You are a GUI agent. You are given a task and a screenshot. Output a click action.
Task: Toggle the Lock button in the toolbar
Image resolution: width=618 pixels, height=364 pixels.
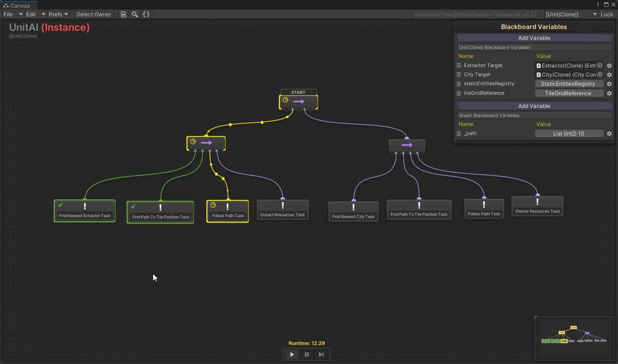pos(607,14)
